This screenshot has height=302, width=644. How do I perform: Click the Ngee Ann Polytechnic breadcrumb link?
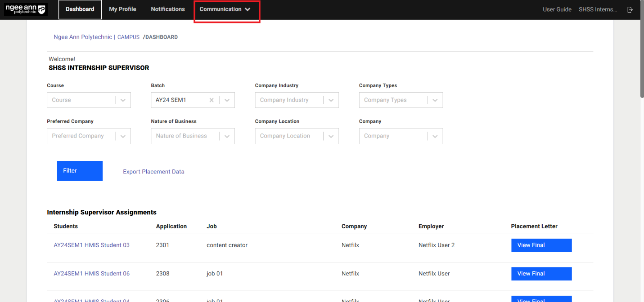pyautogui.click(x=83, y=37)
